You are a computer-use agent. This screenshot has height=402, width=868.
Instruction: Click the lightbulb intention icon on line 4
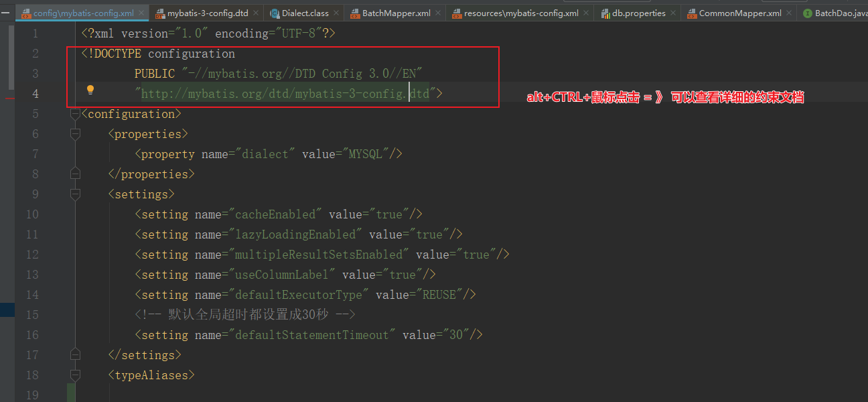click(90, 89)
